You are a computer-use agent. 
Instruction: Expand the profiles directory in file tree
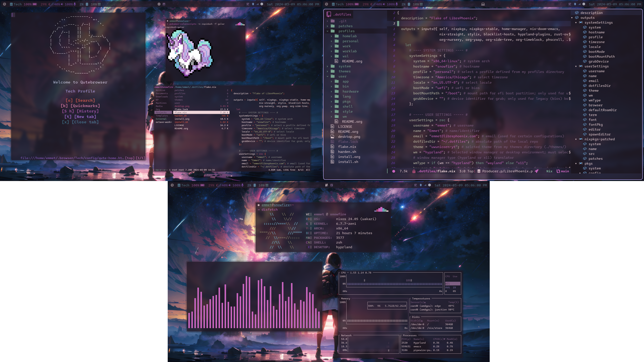(x=327, y=31)
